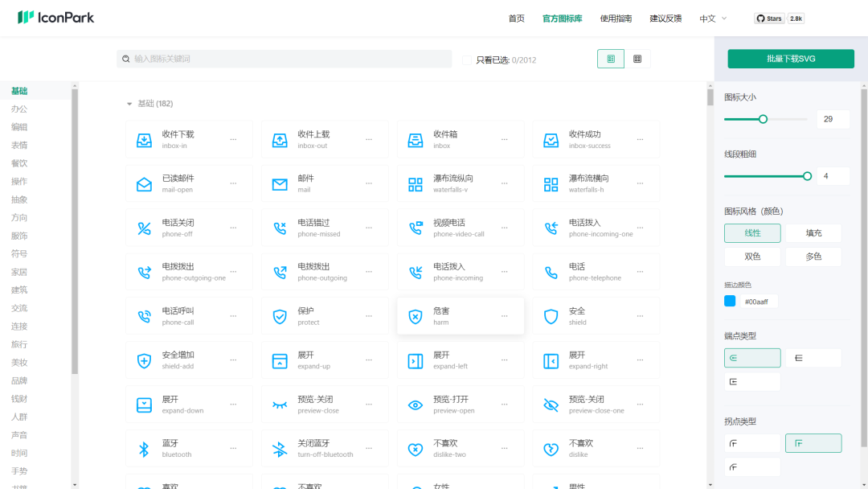Open more options for harm
The image size is (868, 489).
[504, 316]
